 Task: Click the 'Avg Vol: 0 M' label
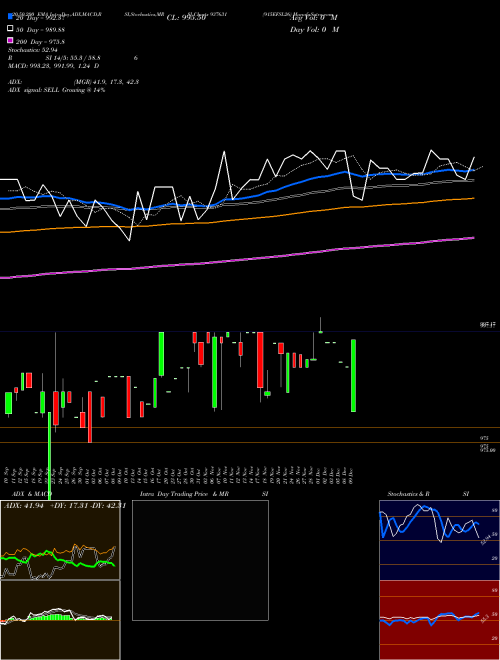click(314, 18)
